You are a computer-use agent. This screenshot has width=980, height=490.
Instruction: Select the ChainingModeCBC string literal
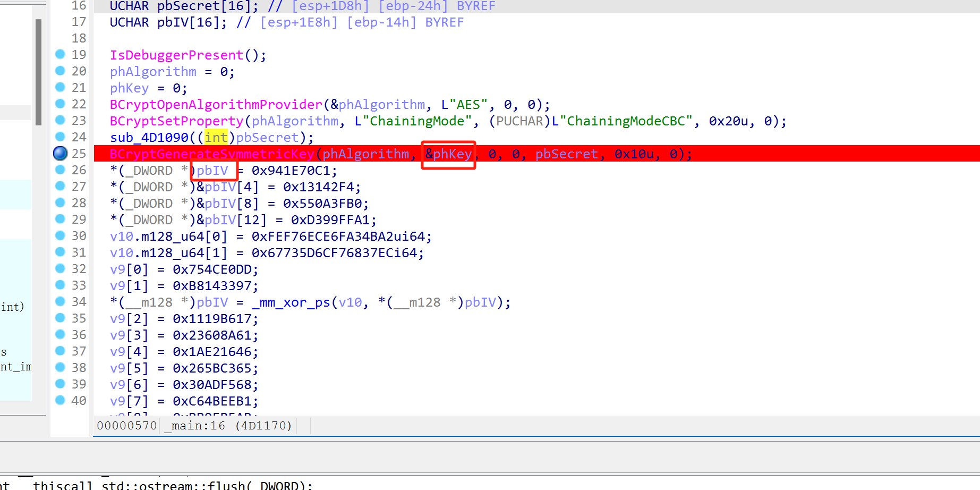pyautogui.click(x=621, y=121)
